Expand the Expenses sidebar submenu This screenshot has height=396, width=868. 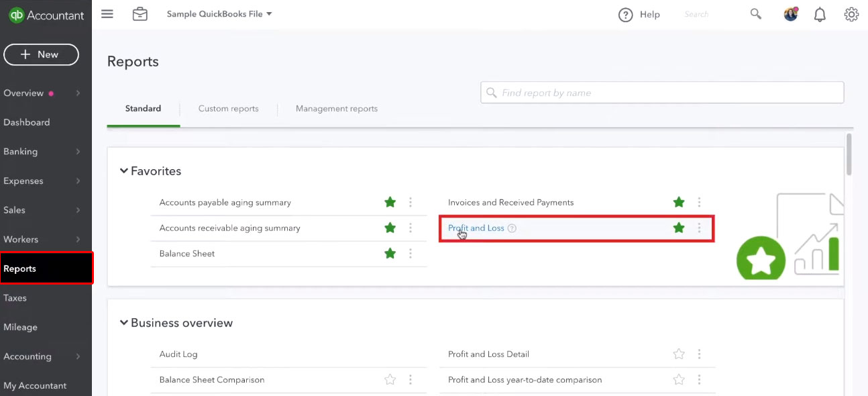click(x=78, y=181)
